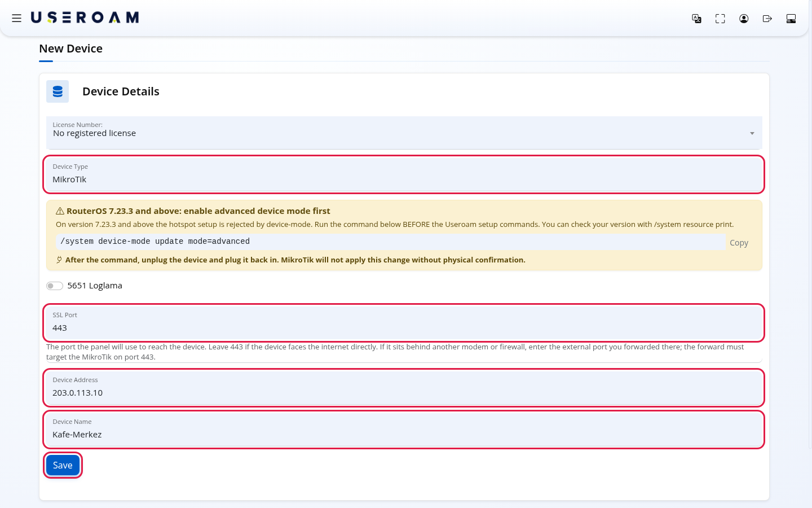
Task: Open the hamburger navigation menu
Action: pyautogui.click(x=17, y=18)
